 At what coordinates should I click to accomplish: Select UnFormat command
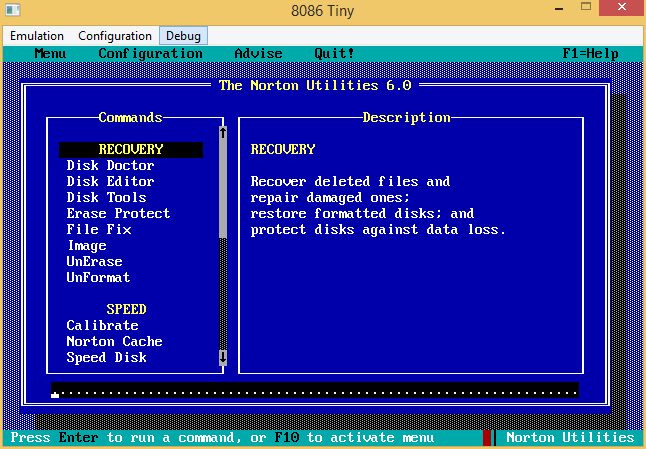(98, 278)
